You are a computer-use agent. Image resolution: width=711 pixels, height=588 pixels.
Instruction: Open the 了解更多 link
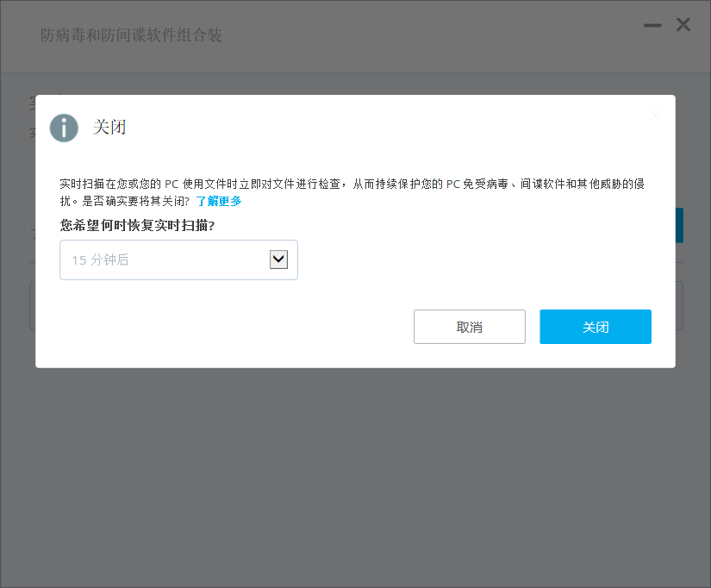click(x=219, y=201)
